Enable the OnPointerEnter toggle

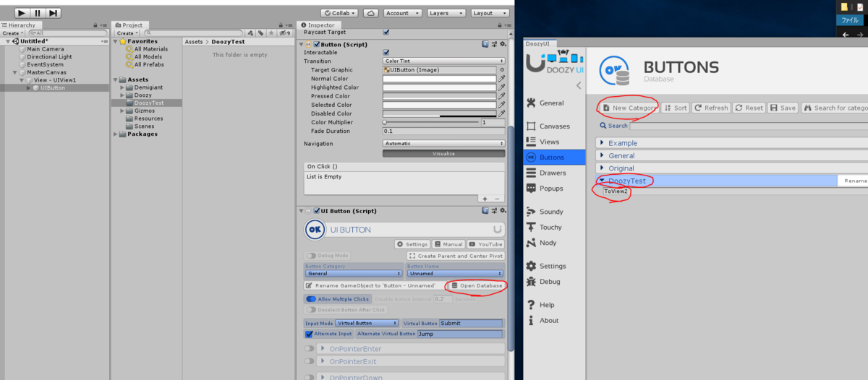310,349
